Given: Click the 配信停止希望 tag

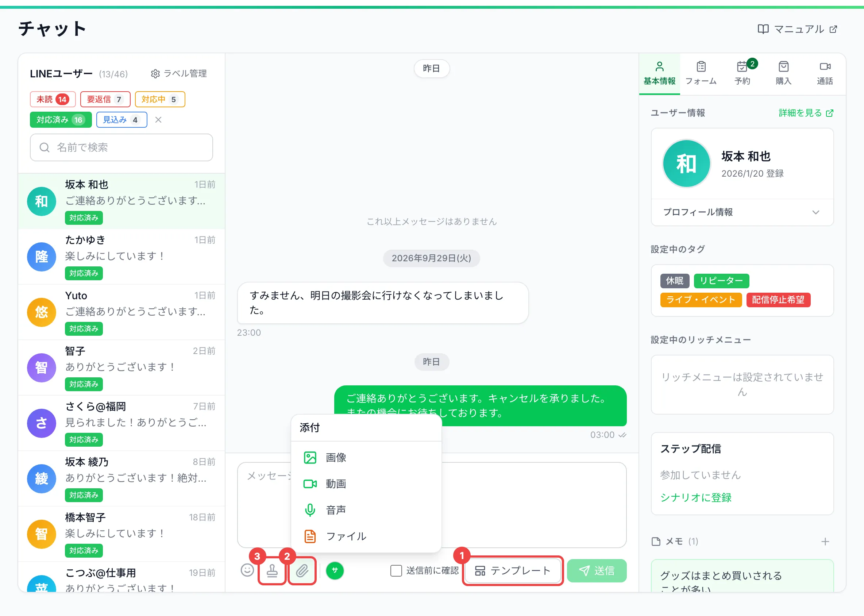Looking at the screenshot, I should tap(778, 300).
